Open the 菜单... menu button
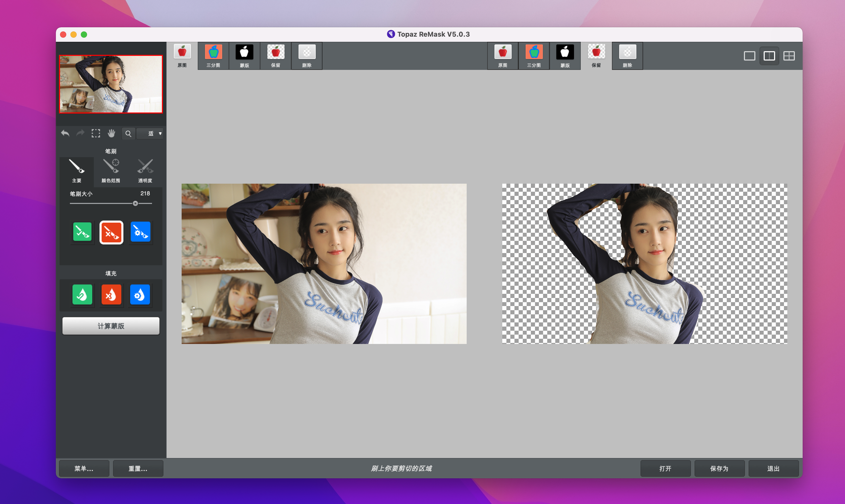845x504 pixels. pyautogui.click(x=84, y=468)
